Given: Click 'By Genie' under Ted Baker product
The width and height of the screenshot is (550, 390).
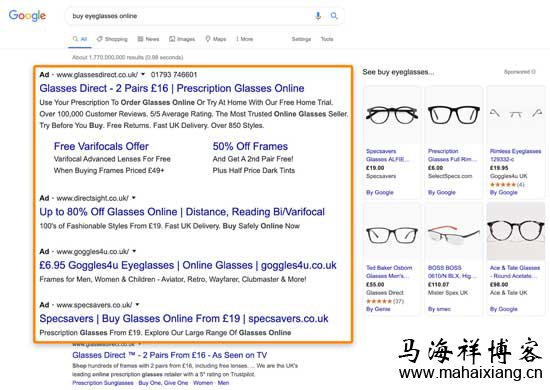Looking at the screenshot, I should [378, 309].
